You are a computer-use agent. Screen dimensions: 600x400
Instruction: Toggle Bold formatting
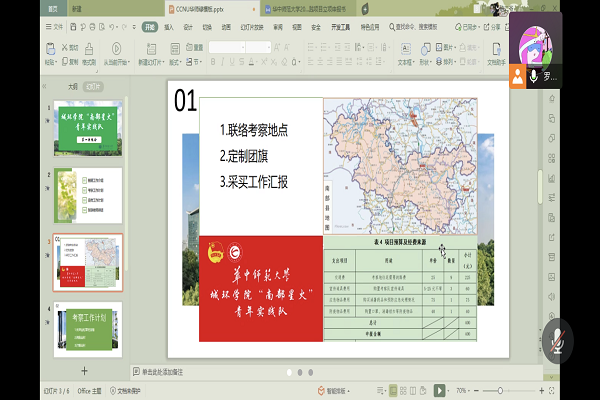coord(213,61)
